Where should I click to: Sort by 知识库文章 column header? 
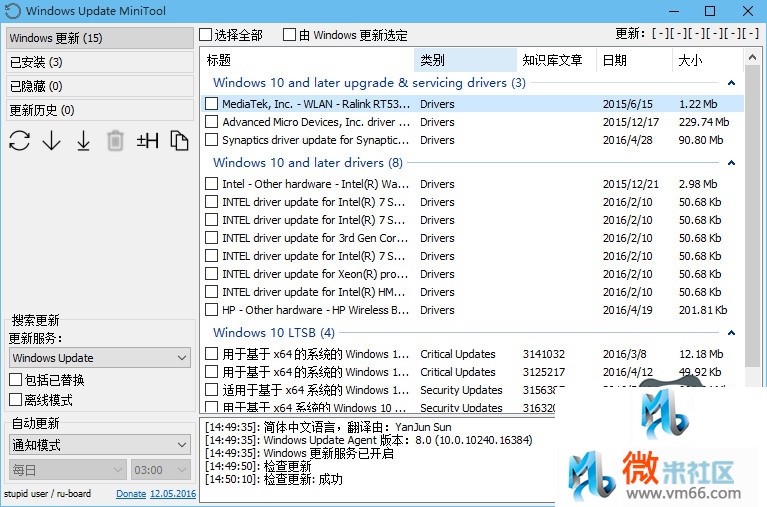click(x=557, y=60)
